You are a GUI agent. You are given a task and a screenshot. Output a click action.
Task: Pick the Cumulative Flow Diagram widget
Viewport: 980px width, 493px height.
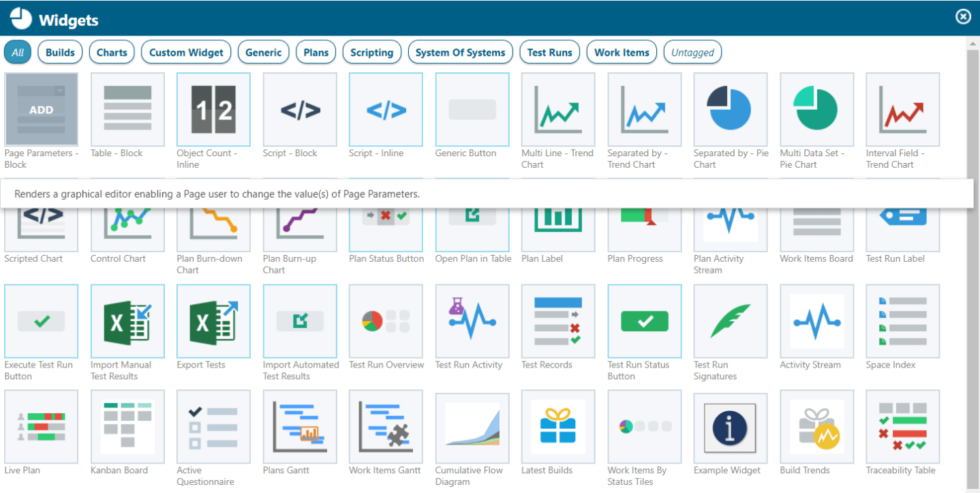coord(471,426)
